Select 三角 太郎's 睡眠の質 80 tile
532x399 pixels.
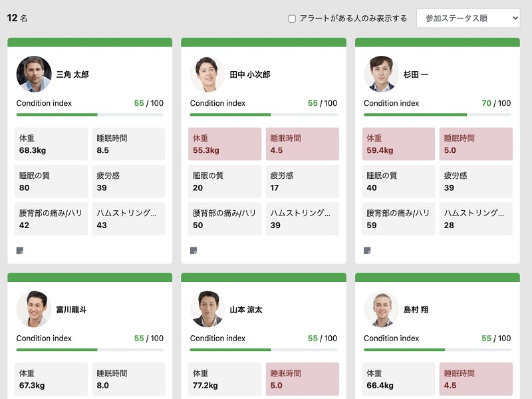51,182
